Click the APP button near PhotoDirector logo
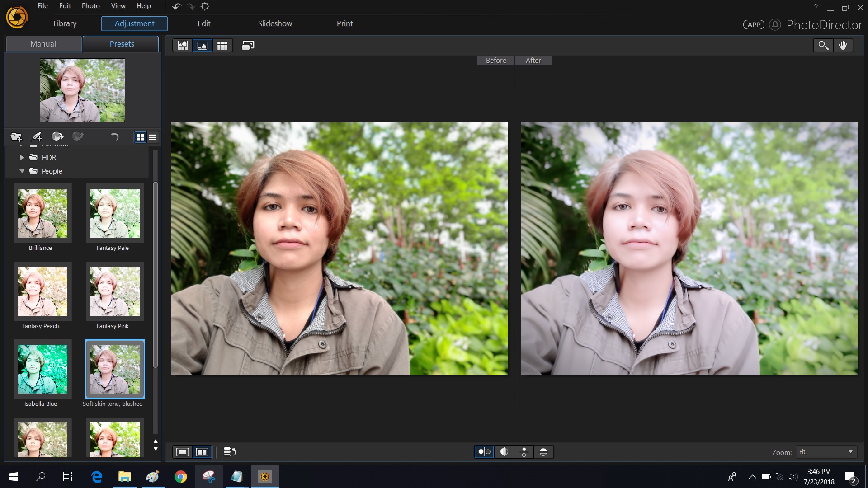The image size is (868, 488). coord(754,25)
